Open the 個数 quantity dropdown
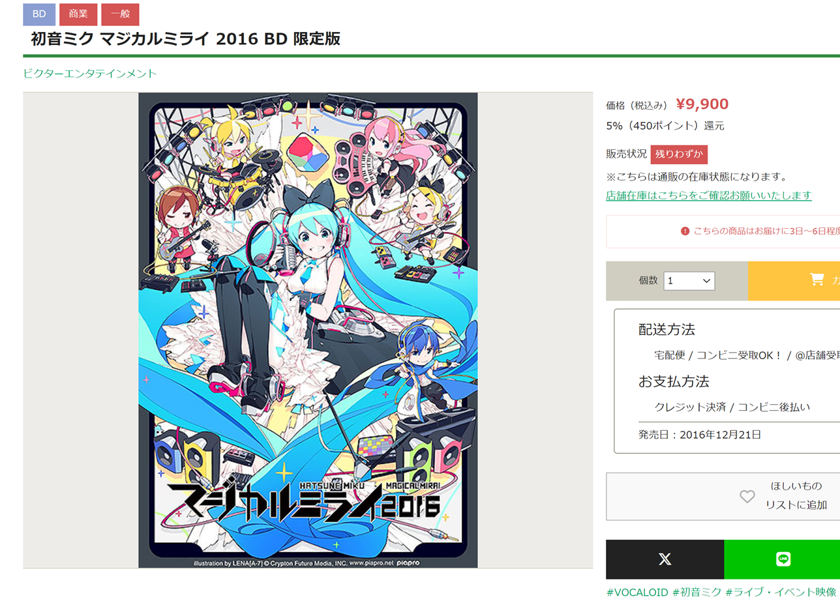Viewport: 840px width, 616px height. click(x=689, y=281)
